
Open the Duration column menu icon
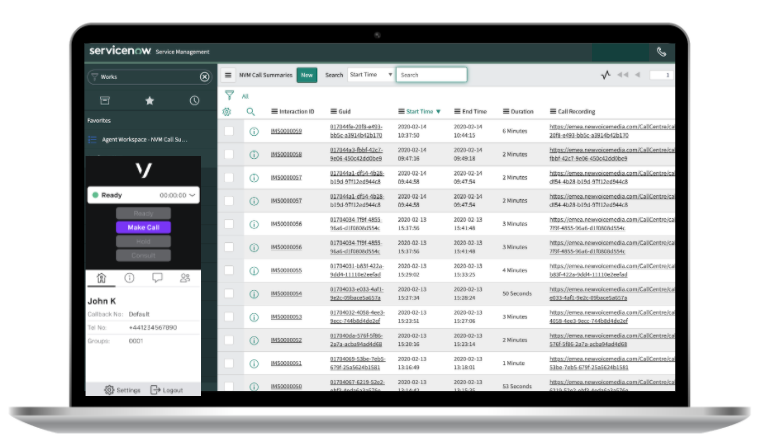click(x=506, y=112)
